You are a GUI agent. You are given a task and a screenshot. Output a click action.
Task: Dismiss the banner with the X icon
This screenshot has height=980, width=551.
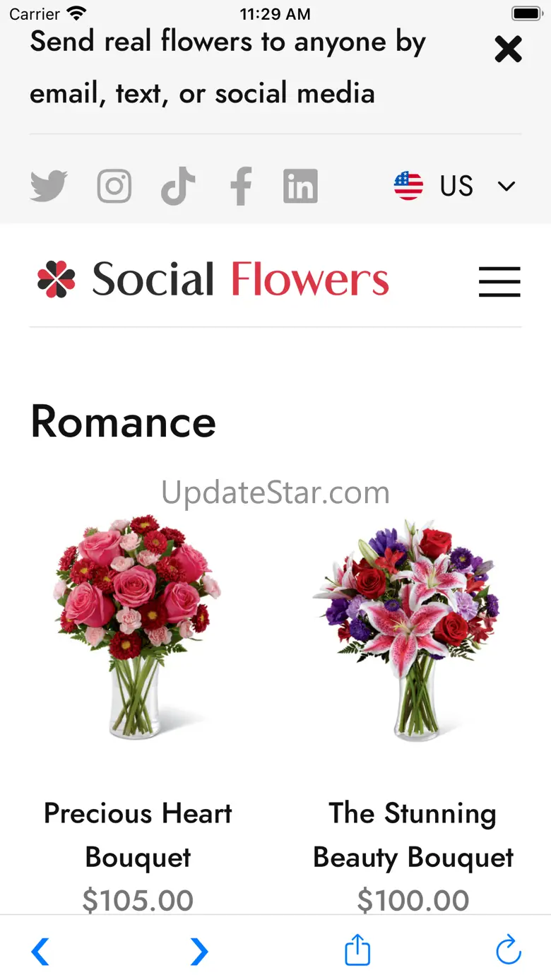click(508, 49)
